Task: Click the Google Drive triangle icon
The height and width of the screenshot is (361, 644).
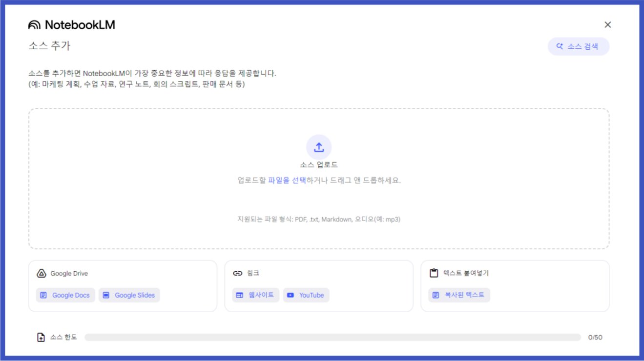Action: pos(42,274)
